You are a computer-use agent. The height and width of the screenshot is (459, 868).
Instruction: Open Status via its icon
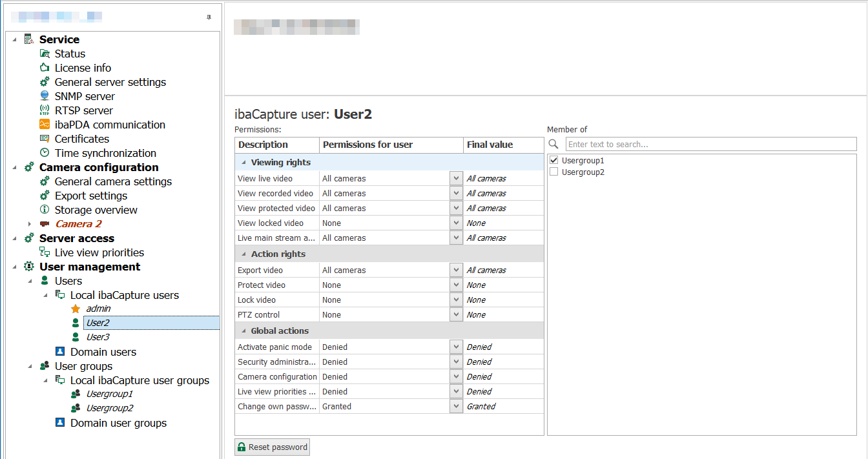[45, 54]
